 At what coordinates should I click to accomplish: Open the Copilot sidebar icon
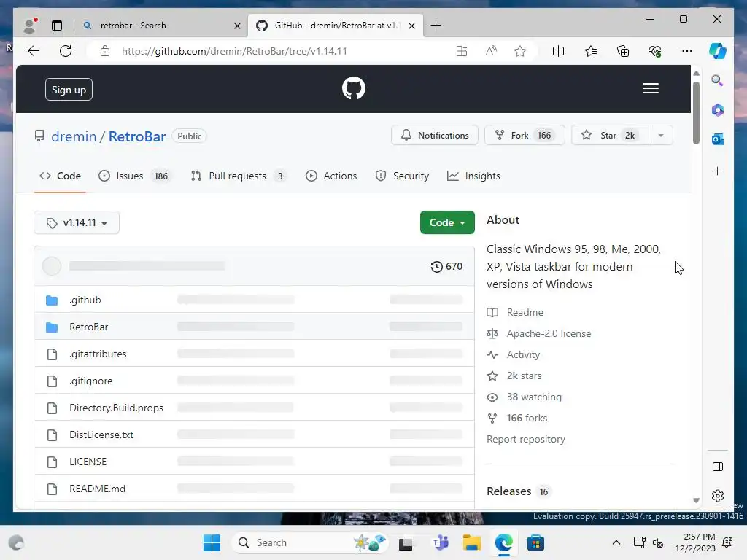coord(718,51)
